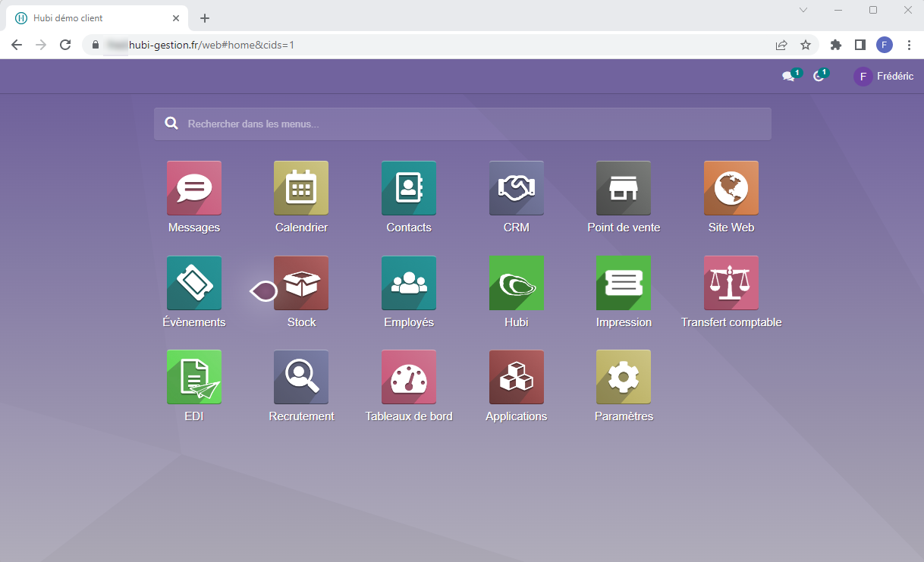Open the Messages app
Viewport: 924px width, 562px height.
(194, 188)
